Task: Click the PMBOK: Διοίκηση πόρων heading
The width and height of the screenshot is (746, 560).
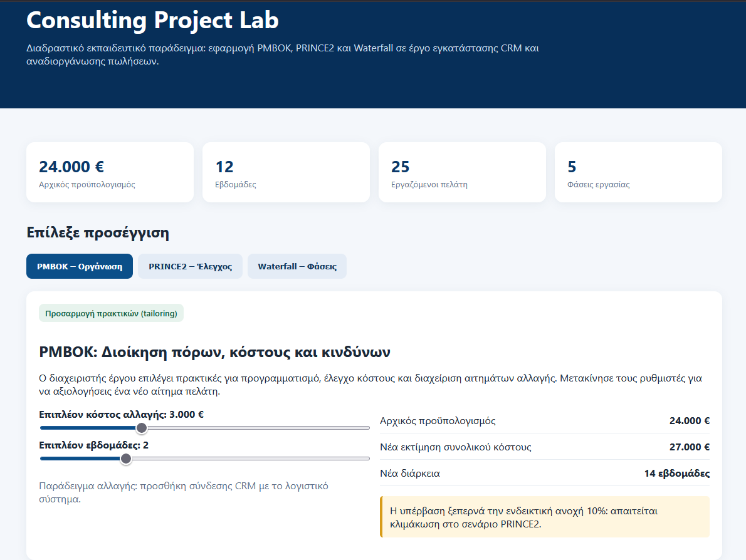Action: pyautogui.click(x=214, y=352)
